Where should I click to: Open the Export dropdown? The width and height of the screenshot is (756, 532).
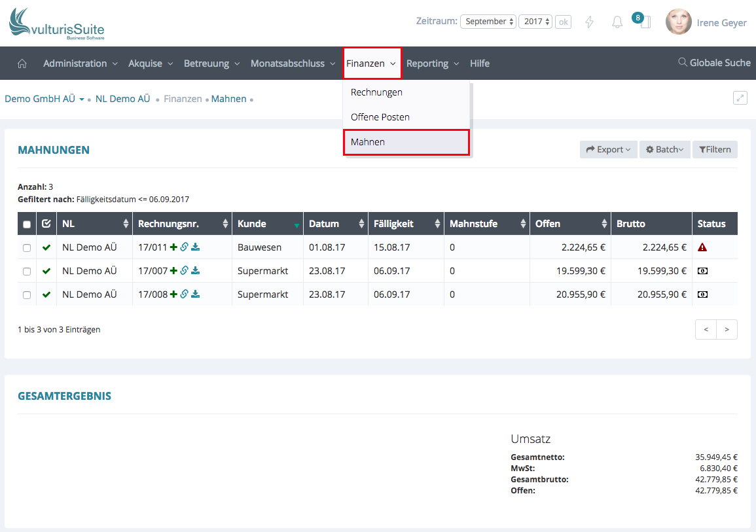point(608,150)
